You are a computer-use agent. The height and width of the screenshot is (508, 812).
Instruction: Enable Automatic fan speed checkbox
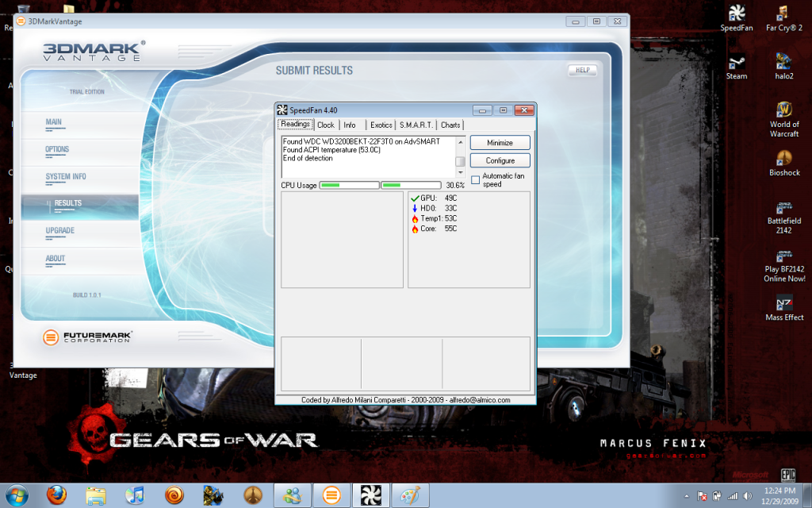click(476, 180)
